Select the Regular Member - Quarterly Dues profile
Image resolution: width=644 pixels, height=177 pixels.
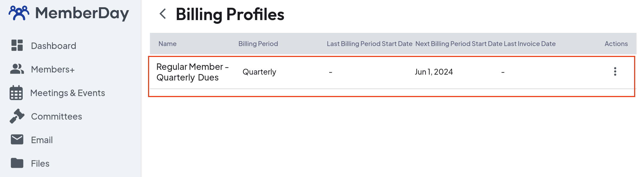click(192, 72)
